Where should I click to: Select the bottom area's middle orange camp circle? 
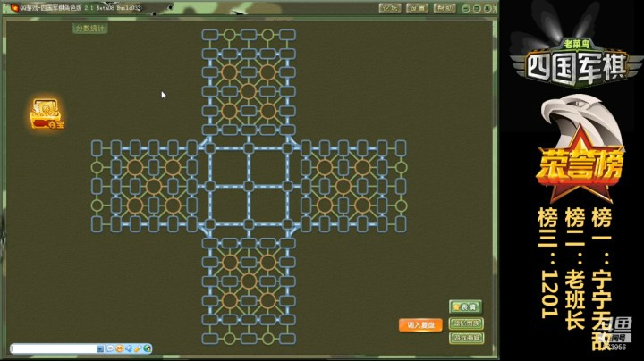pyautogui.click(x=249, y=281)
